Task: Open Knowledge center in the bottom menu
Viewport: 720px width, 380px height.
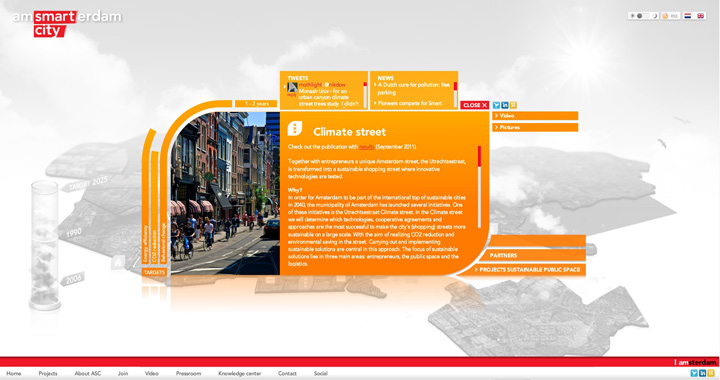Action: 240,374
